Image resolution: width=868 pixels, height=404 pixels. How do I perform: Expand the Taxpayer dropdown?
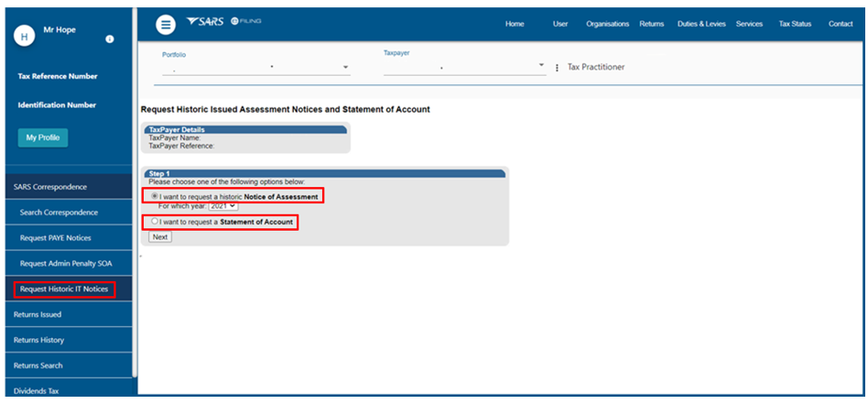(541, 66)
